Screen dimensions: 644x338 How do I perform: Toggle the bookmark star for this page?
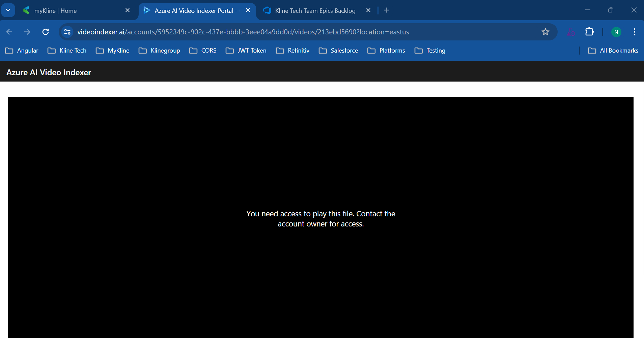click(x=545, y=32)
